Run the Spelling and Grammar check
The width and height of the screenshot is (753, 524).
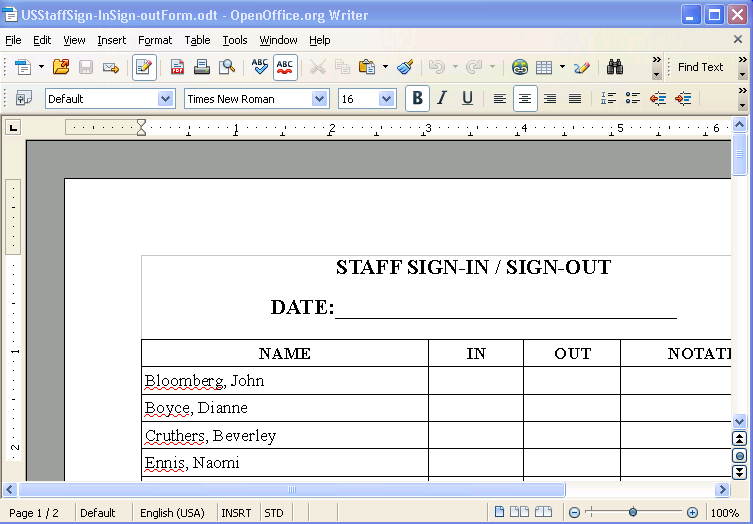(x=260, y=67)
